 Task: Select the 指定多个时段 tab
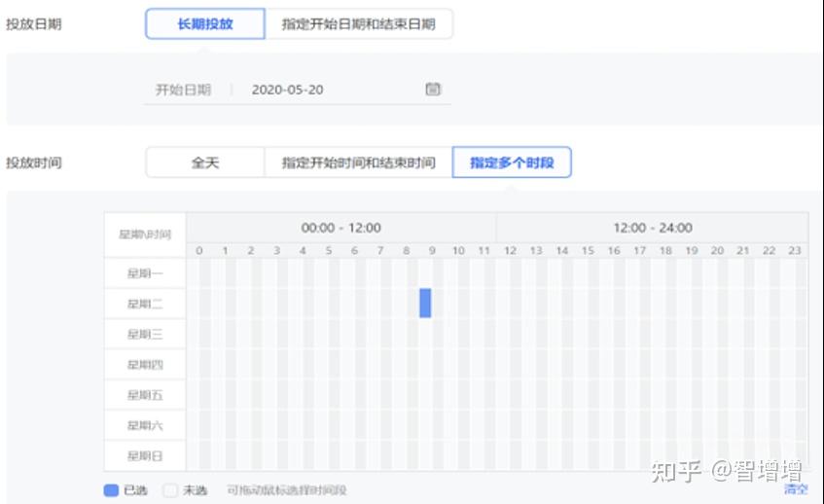tap(512, 162)
